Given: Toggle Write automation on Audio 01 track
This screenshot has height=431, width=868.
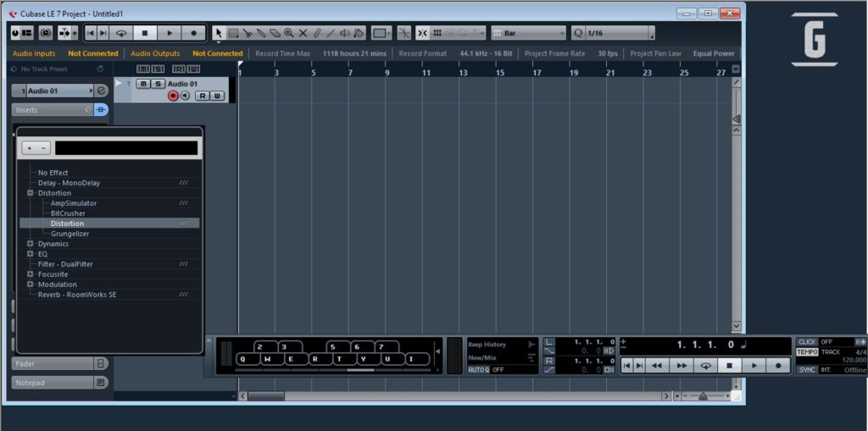Looking at the screenshot, I should pyautogui.click(x=217, y=96).
